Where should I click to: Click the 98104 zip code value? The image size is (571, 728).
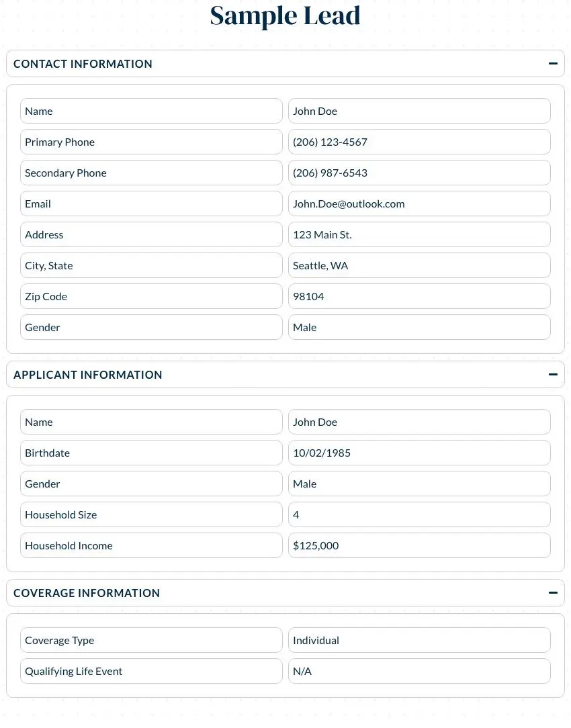[419, 296]
